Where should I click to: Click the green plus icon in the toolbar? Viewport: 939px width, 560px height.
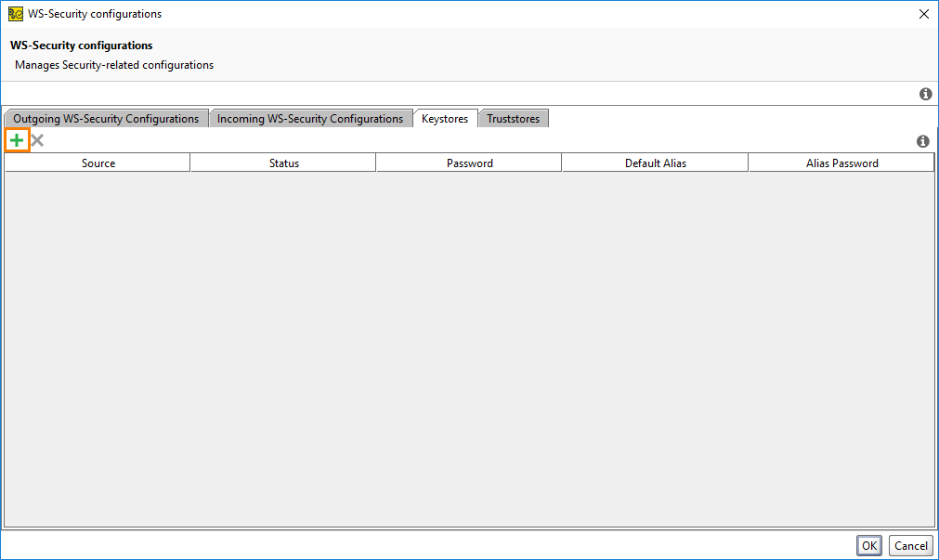pyautogui.click(x=17, y=140)
